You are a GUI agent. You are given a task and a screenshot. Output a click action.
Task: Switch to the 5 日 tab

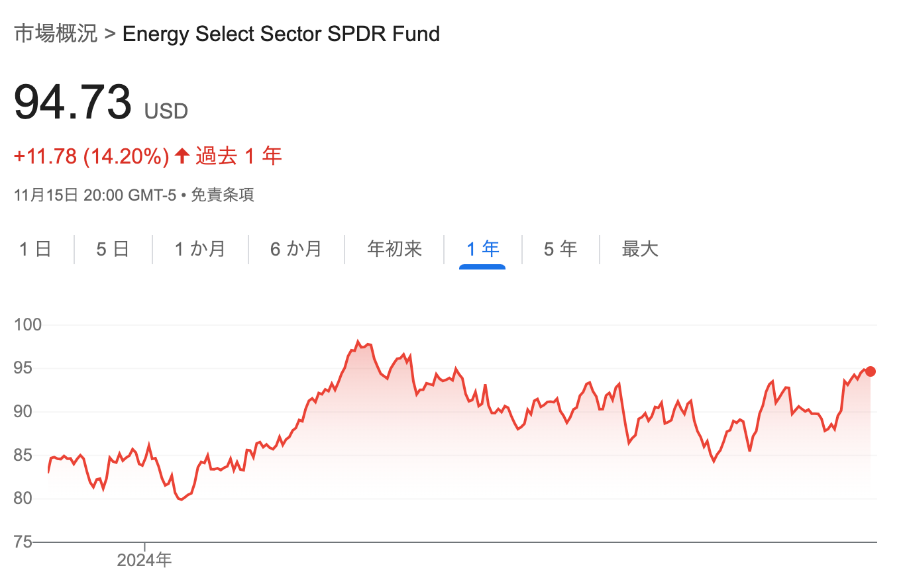point(113,249)
